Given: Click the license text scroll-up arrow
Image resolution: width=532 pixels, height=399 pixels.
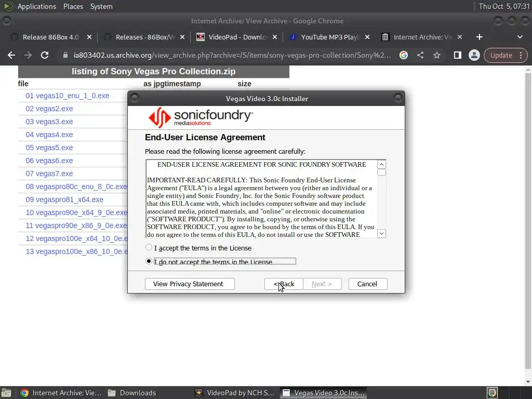Looking at the screenshot, I should coord(381,165).
